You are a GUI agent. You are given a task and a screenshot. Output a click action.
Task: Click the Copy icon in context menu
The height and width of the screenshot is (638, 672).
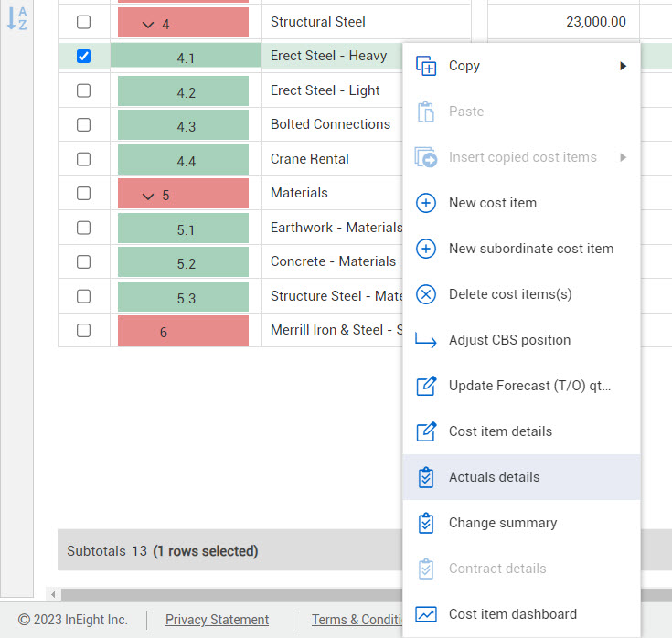pyautogui.click(x=426, y=66)
